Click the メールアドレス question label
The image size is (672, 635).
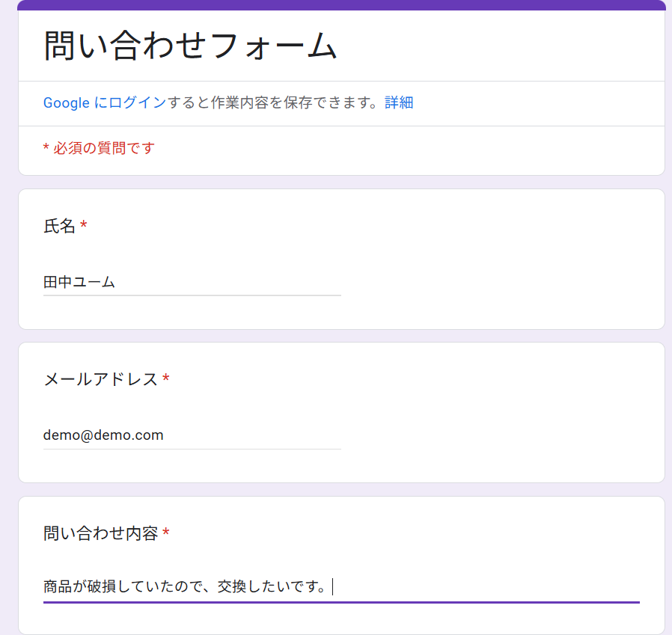click(x=100, y=380)
